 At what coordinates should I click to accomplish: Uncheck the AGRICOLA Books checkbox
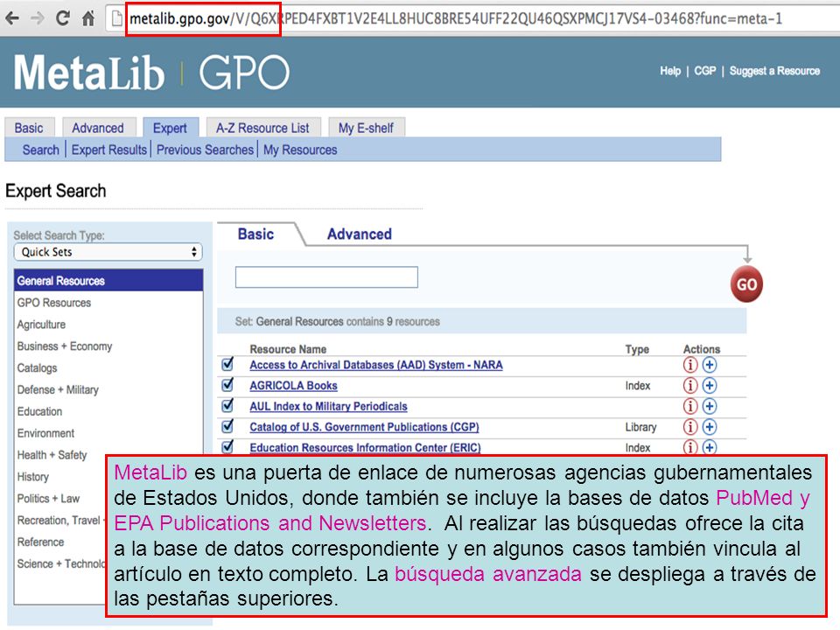pos(227,385)
